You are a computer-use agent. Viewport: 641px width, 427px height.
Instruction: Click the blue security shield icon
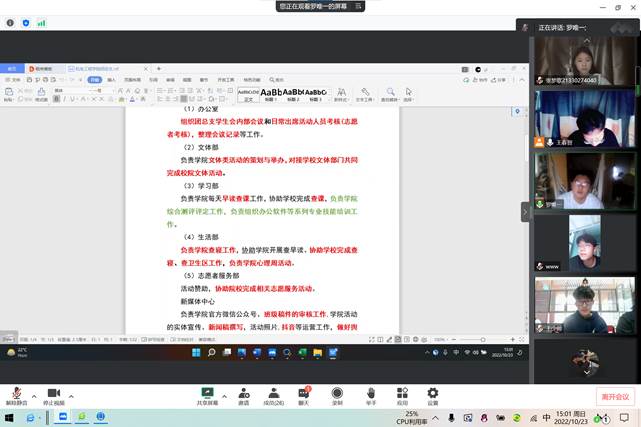pos(26,23)
